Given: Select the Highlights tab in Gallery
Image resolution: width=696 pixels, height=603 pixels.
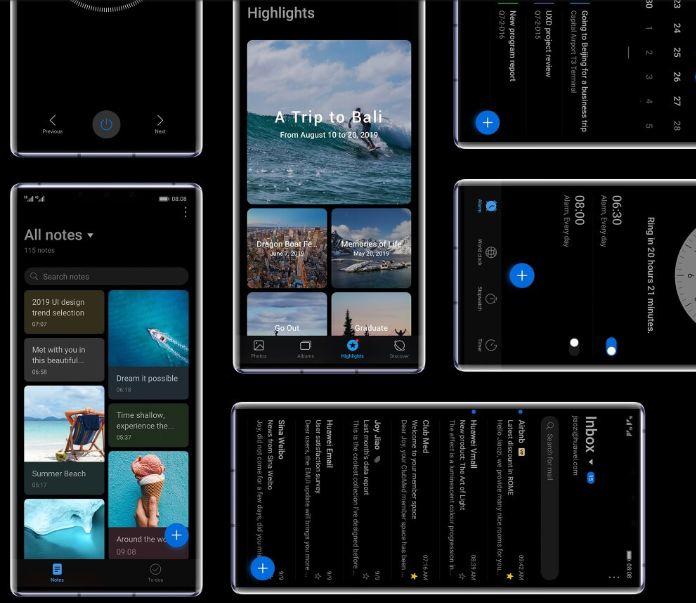Looking at the screenshot, I should click(x=352, y=349).
